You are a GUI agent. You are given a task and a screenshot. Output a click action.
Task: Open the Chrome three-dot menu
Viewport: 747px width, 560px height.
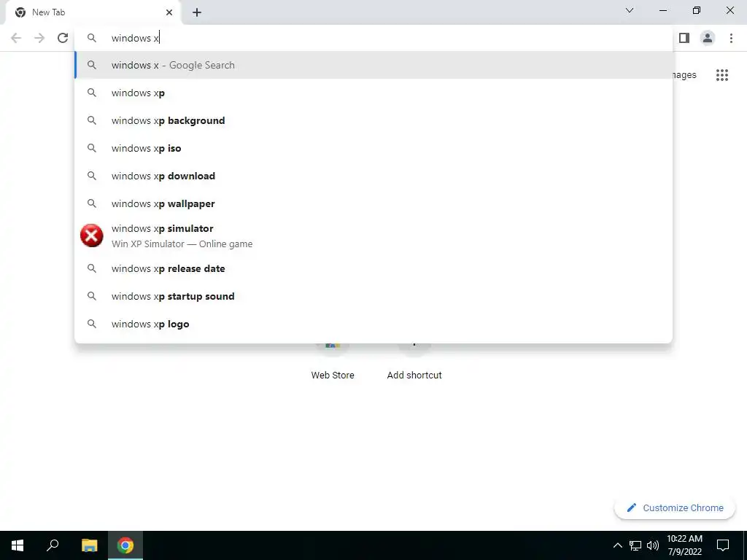coord(731,38)
